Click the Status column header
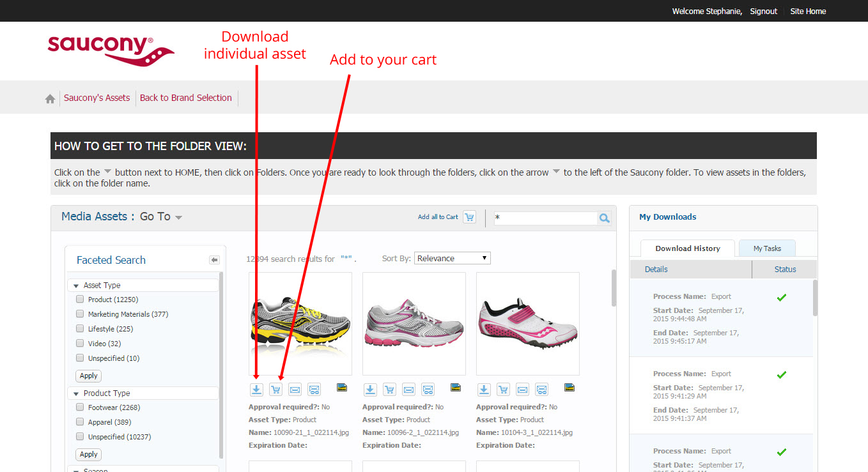The height and width of the screenshot is (472, 868). pos(785,270)
